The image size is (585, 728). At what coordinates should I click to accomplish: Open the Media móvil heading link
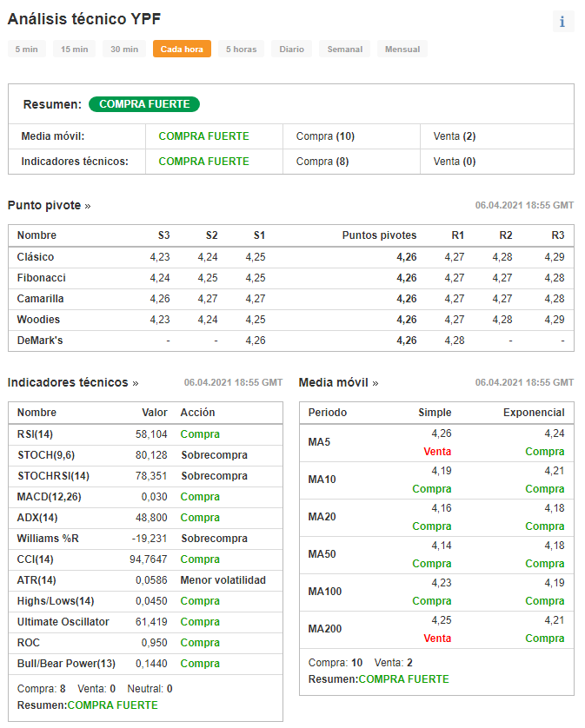[338, 382]
